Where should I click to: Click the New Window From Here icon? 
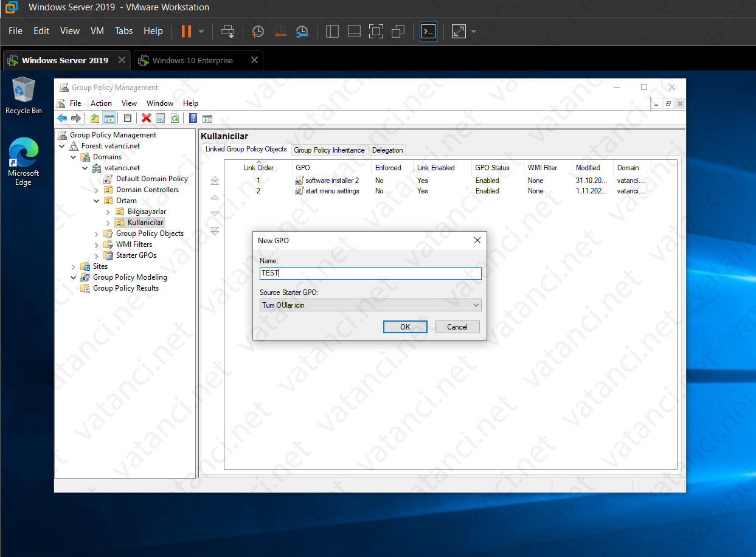click(207, 117)
